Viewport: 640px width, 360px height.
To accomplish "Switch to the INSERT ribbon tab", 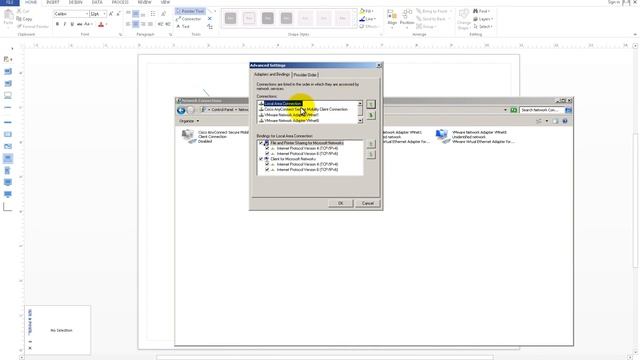I will pyautogui.click(x=53, y=2).
